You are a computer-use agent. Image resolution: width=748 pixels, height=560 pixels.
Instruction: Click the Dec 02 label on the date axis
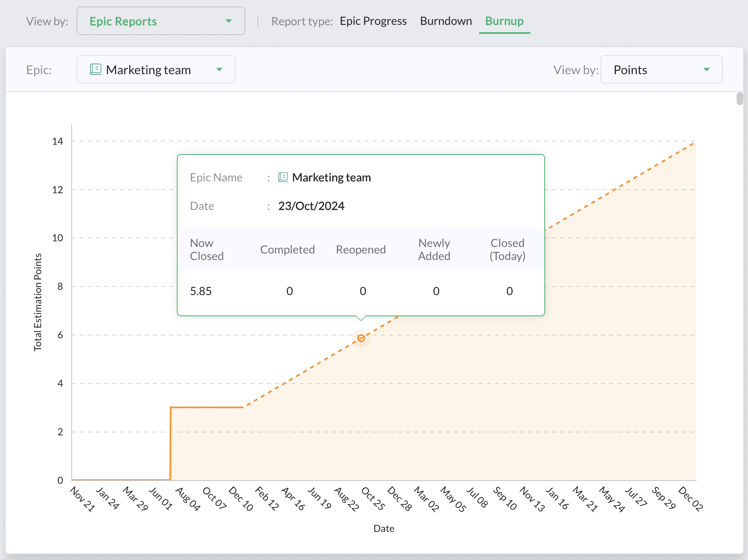[x=691, y=499]
